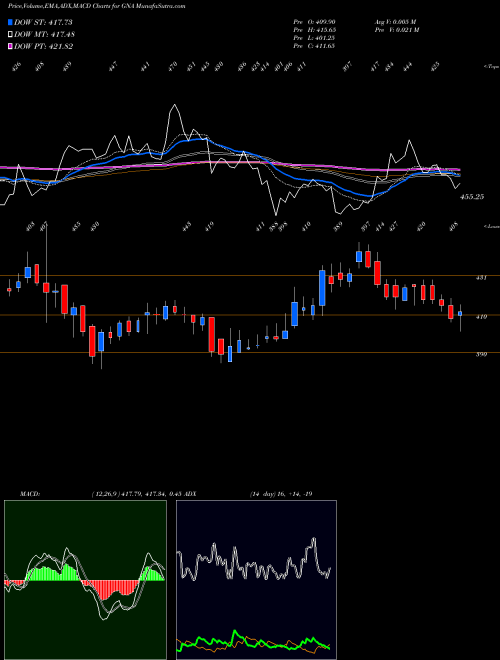The height and width of the screenshot is (660, 500).
Task: Open the ADX indicator chart panel
Action: click(x=256, y=580)
